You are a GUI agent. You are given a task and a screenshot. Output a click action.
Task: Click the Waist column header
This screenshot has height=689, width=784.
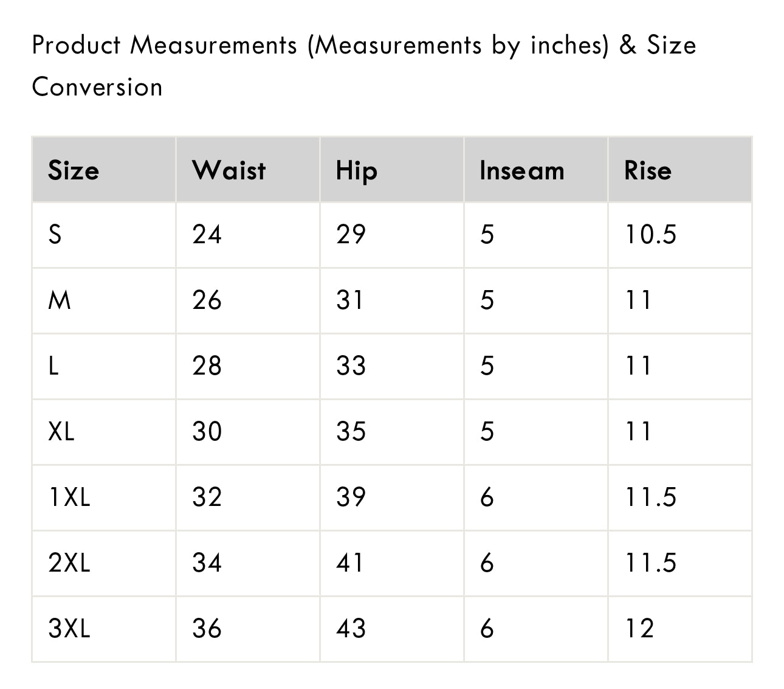coord(229,170)
